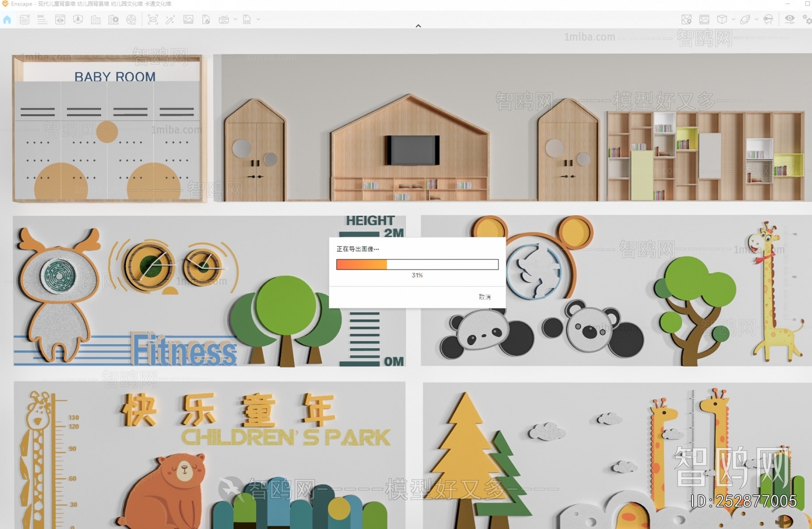Expand the 360 panorama export dropdown
This screenshot has height=529, width=812.
(235, 20)
